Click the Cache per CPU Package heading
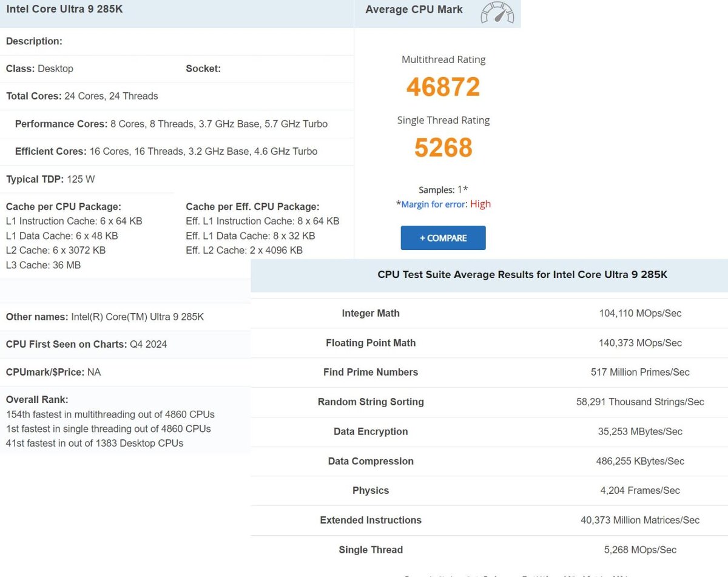The image size is (728, 577). [x=63, y=206]
